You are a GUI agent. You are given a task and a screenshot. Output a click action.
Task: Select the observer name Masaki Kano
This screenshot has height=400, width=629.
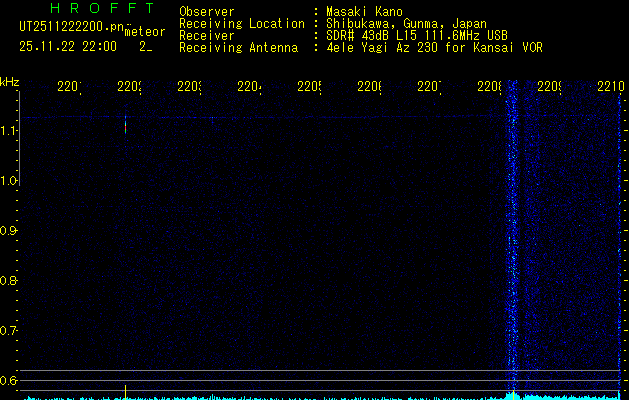pyautogui.click(x=364, y=12)
